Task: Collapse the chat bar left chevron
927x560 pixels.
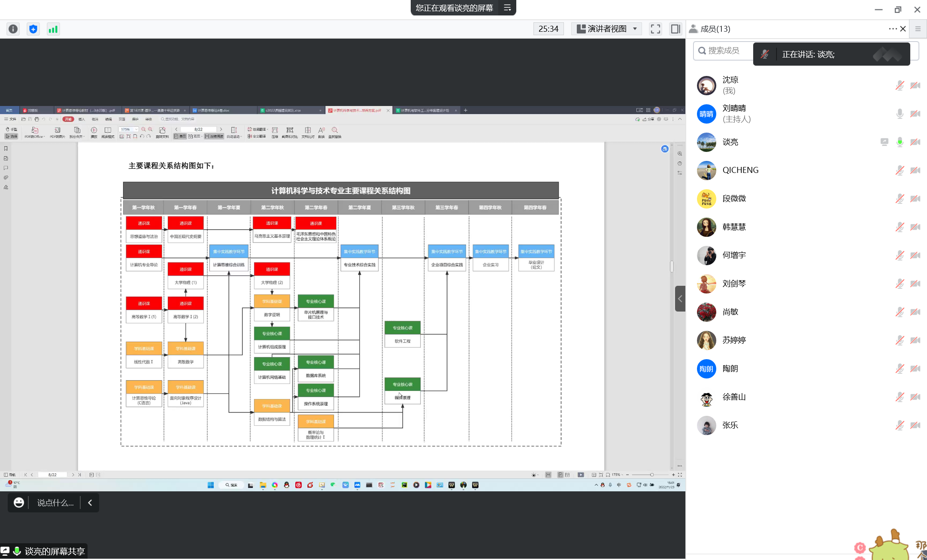Action: pos(90,502)
